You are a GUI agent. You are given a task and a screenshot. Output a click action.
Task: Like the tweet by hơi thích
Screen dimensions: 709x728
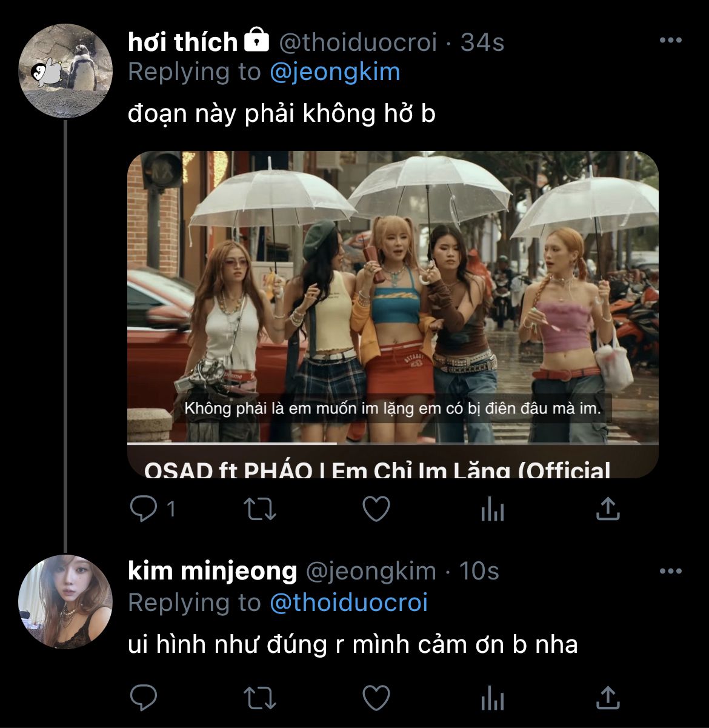[376, 509]
